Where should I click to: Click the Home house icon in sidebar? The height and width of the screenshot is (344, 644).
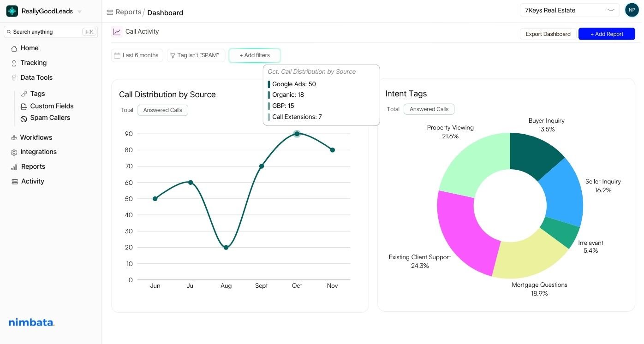click(x=14, y=48)
